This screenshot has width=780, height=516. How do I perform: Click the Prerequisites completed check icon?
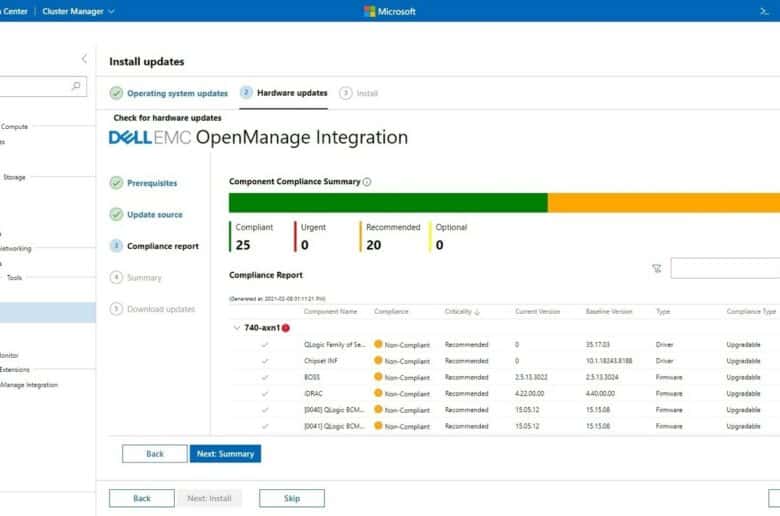coord(116,183)
